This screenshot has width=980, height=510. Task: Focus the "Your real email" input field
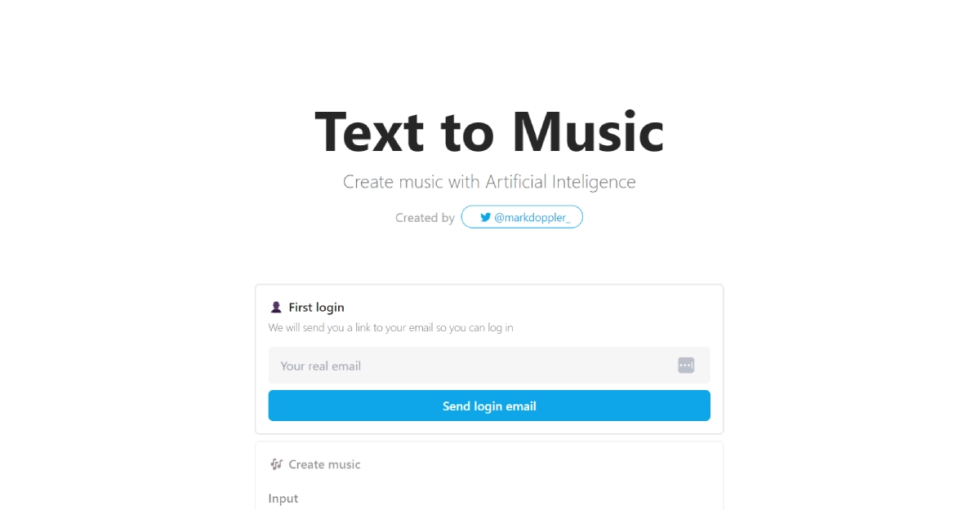(474, 366)
